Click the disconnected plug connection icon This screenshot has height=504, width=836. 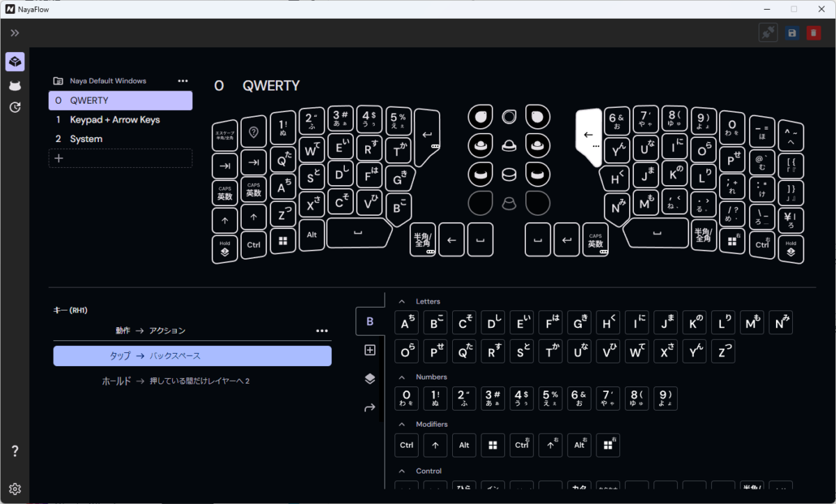pyautogui.click(x=768, y=33)
